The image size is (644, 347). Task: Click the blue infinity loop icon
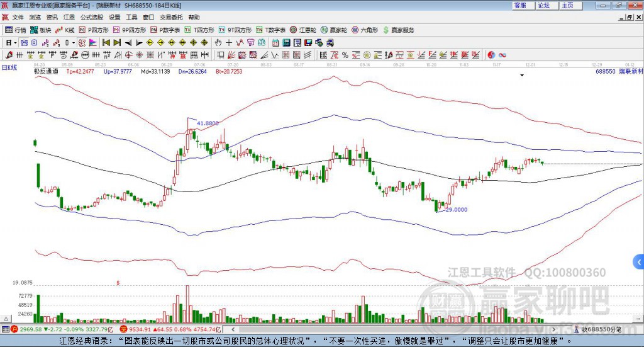(502, 55)
